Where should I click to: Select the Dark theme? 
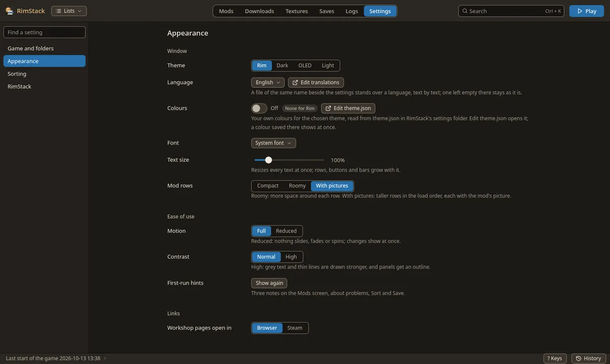282,65
